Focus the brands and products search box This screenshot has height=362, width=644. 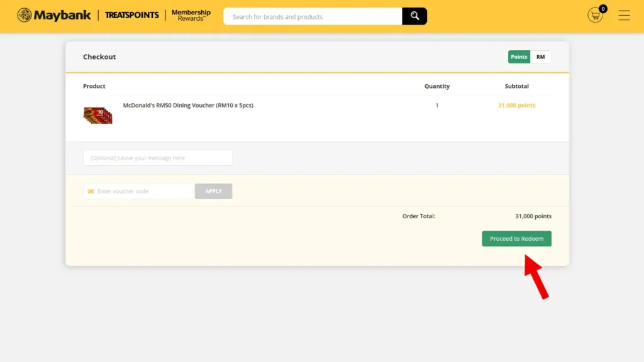(313, 16)
